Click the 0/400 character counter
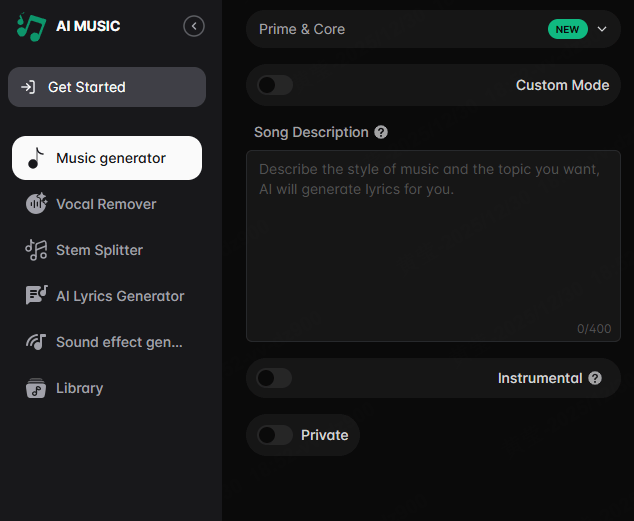Viewport: 634px width, 521px height. pos(594,329)
